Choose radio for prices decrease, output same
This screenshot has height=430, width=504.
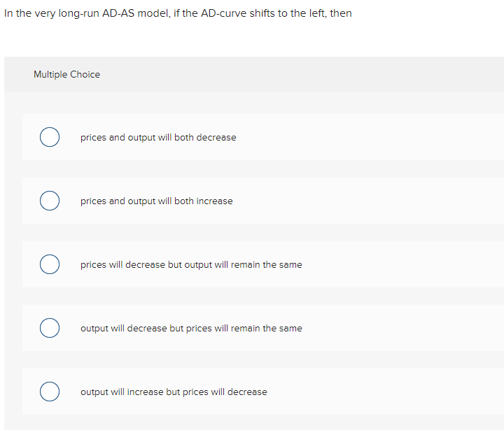[49, 264]
